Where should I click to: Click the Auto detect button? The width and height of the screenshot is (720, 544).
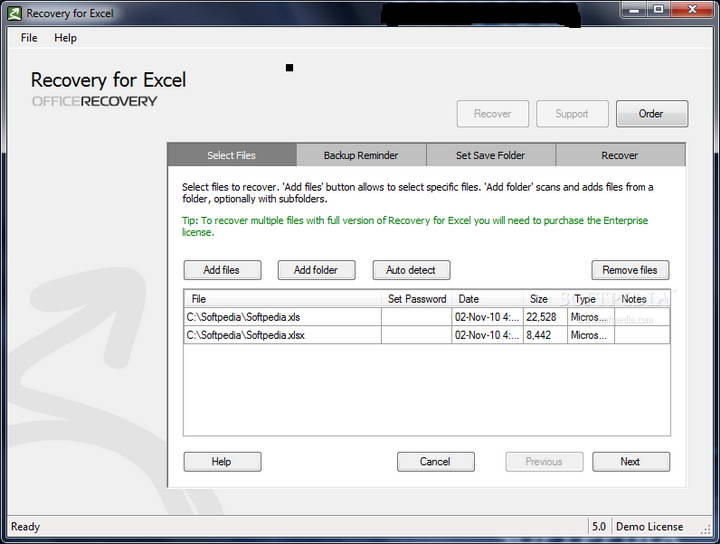point(411,270)
